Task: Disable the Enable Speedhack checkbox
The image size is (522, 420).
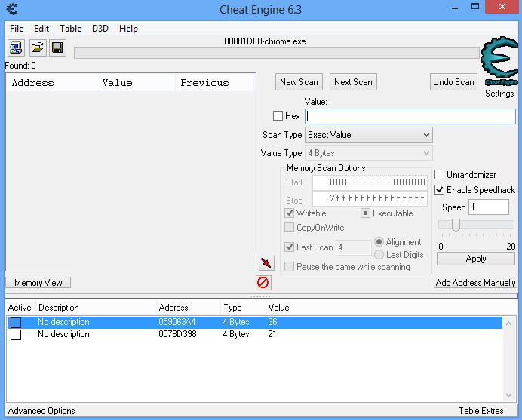Action: tap(440, 190)
